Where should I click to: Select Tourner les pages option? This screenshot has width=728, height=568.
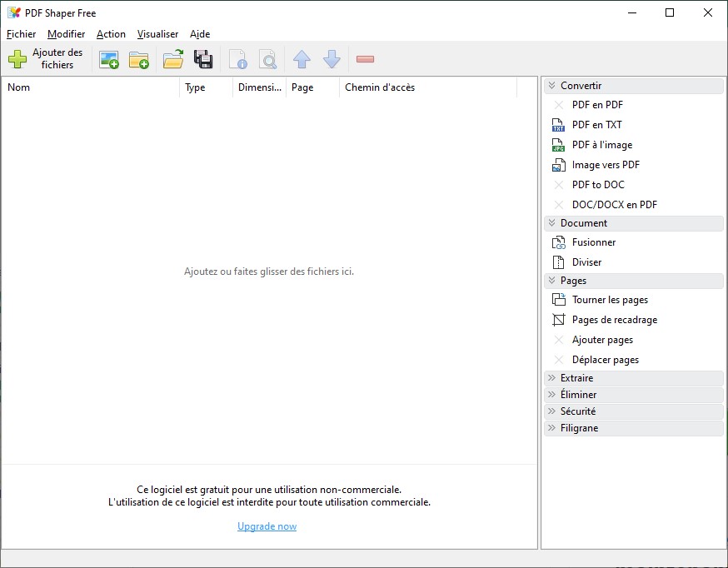coord(609,300)
